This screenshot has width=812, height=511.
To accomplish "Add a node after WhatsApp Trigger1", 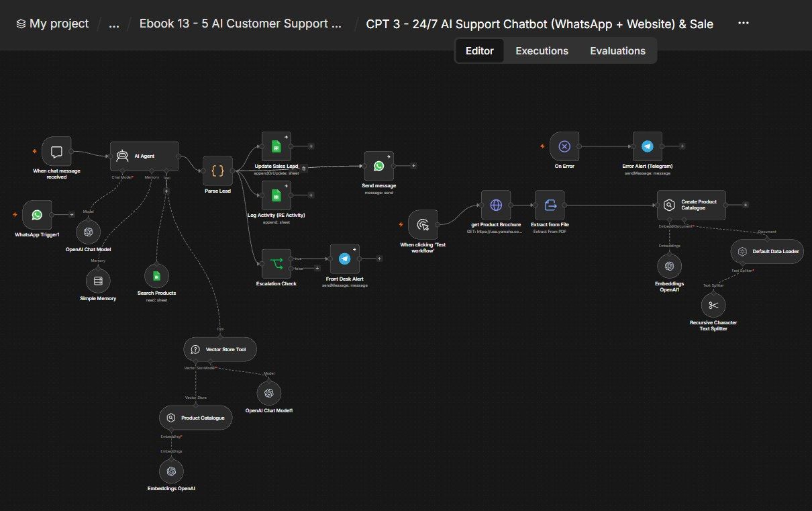I will click(72, 215).
